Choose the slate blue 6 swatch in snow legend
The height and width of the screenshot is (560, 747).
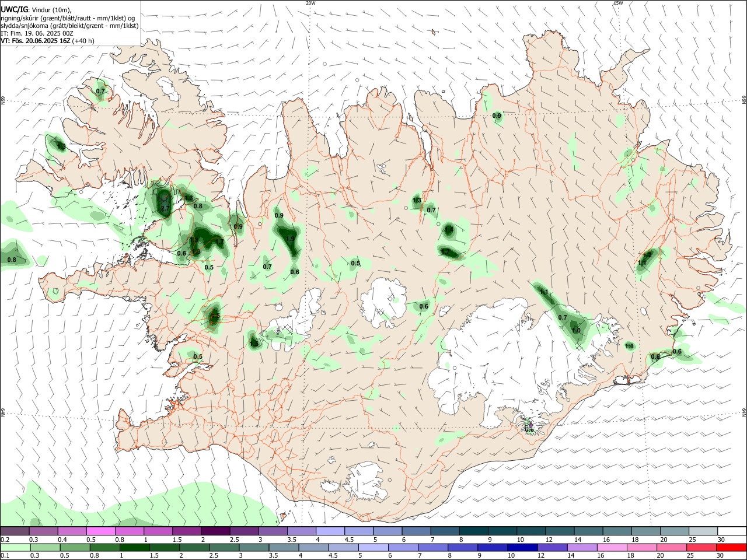pyautogui.click(x=417, y=531)
